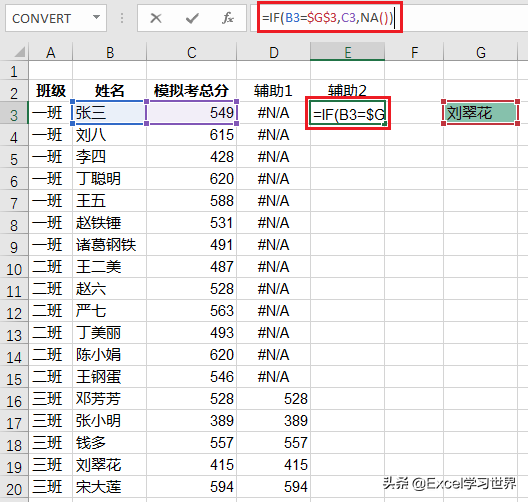
Task: Open Insert Function fx dialog
Action: coord(228,18)
